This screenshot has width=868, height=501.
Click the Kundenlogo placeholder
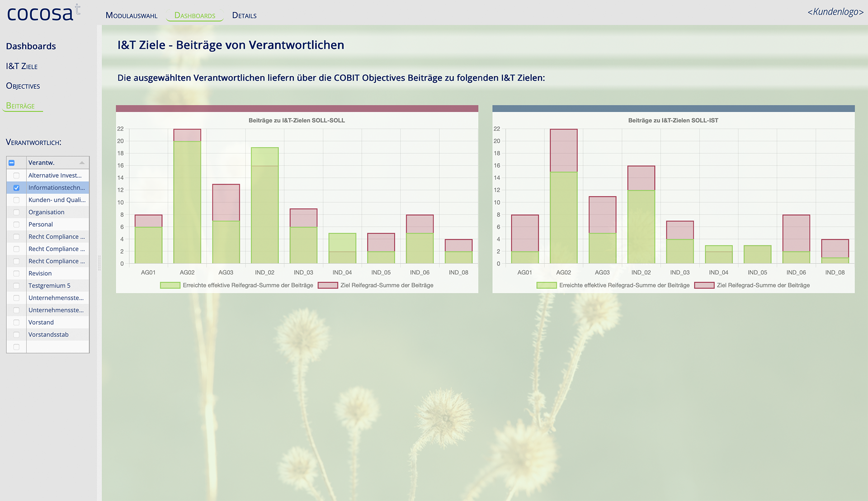pyautogui.click(x=835, y=12)
